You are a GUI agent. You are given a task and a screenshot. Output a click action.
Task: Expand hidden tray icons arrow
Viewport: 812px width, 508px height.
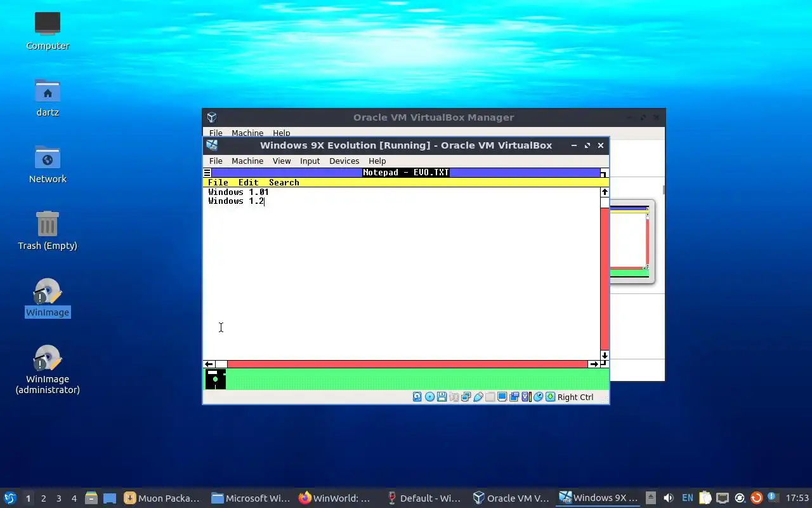pyautogui.click(x=651, y=498)
